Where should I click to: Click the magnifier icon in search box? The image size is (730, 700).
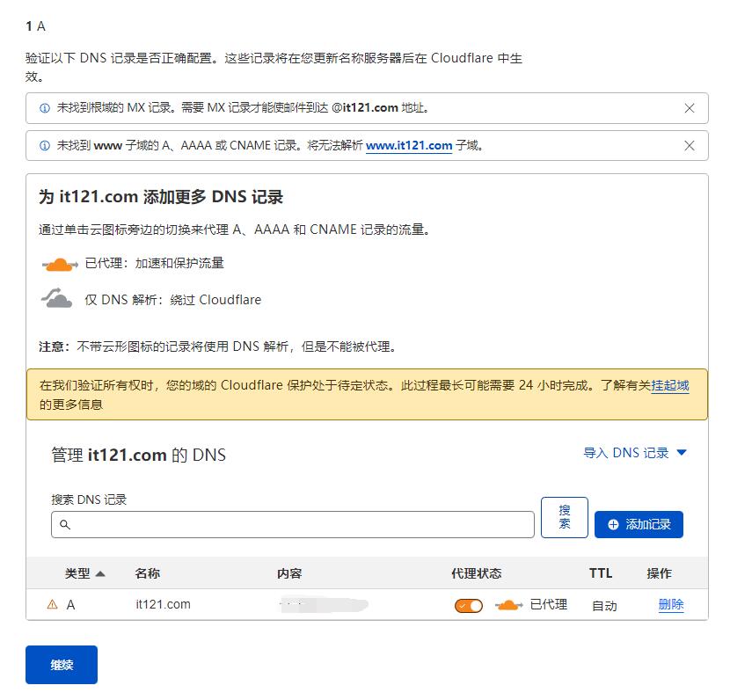[65, 524]
